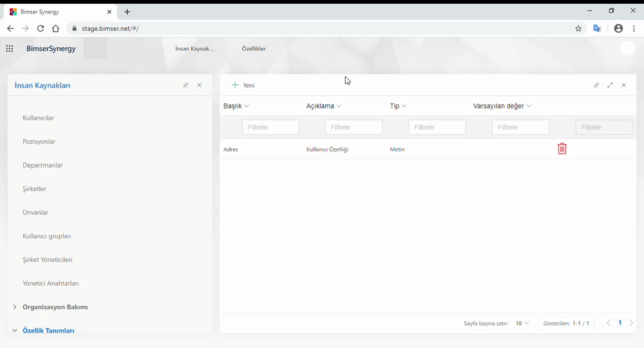
Task: Pin the İnsan Kaynakları panel
Action: pos(185,85)
